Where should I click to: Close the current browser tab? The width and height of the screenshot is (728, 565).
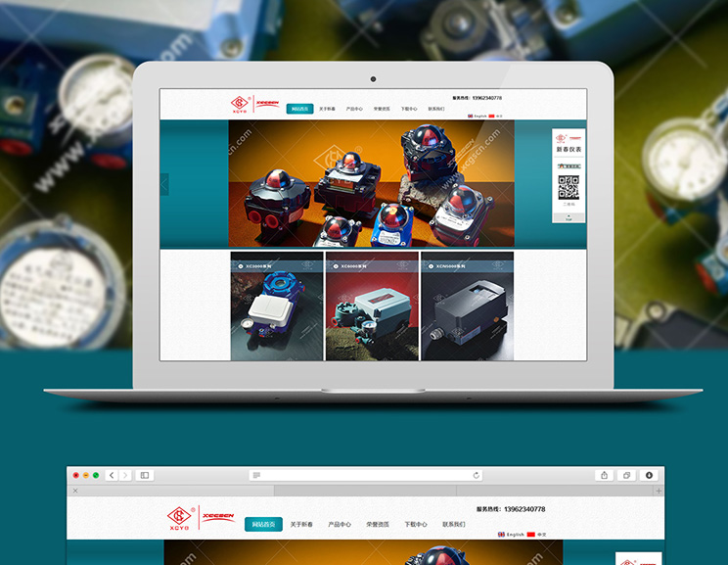75,491
